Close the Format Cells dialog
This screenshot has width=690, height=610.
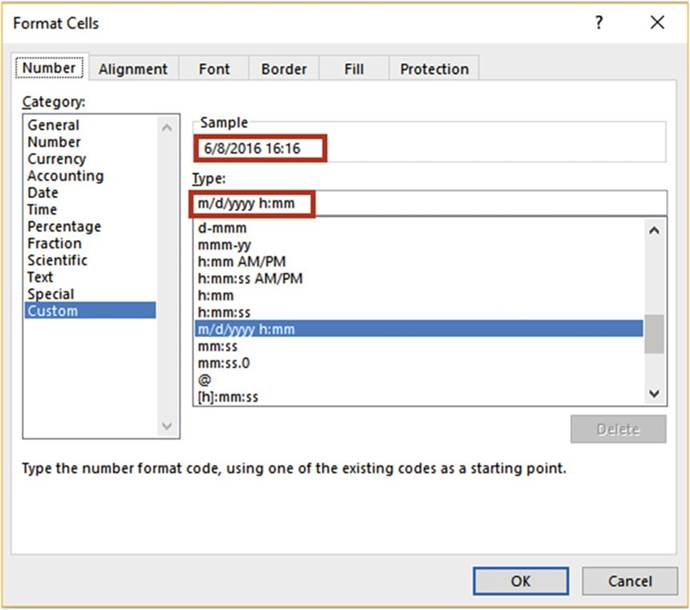[657, 22]
